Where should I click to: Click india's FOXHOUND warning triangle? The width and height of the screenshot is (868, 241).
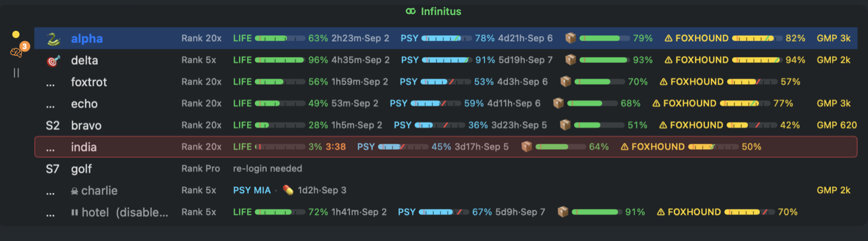click(624, 147)
